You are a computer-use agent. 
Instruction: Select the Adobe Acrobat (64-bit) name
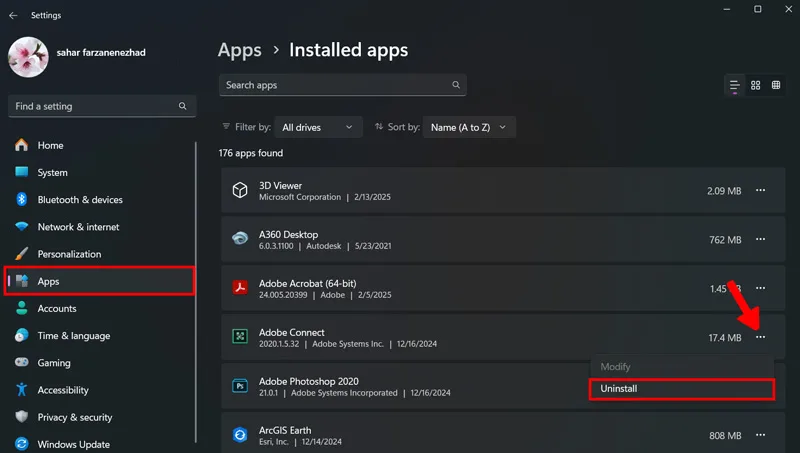308,284
